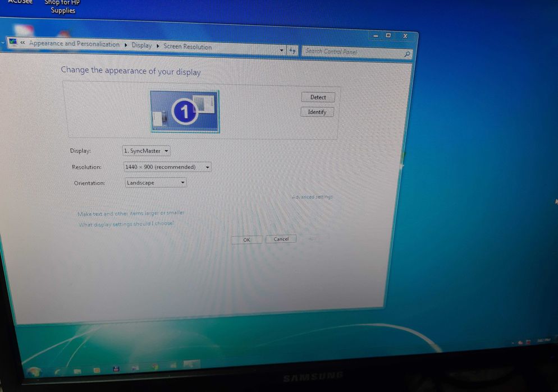
Task: Click the double chevron before the breadcrumb
Action: [23, 43]
